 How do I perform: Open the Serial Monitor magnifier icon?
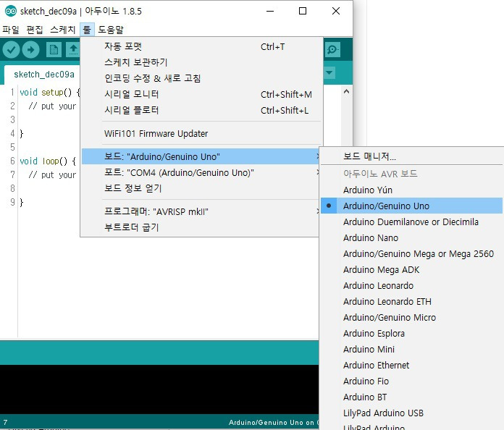tap(332, 49)
